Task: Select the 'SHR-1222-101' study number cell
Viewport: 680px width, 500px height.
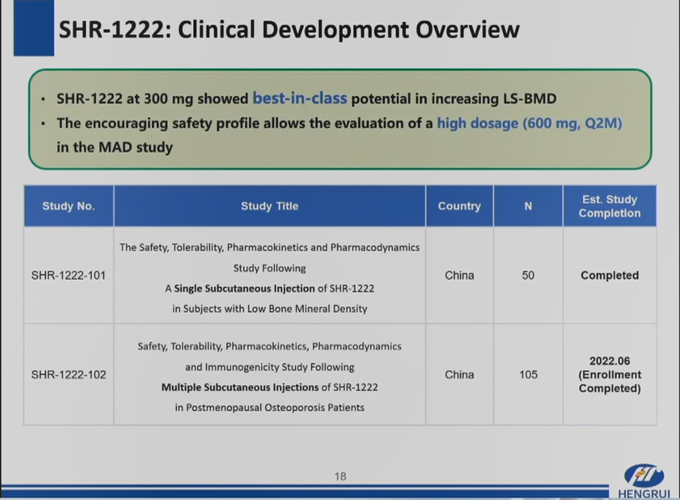Action: pyautogui.click(x=69, y=275)
